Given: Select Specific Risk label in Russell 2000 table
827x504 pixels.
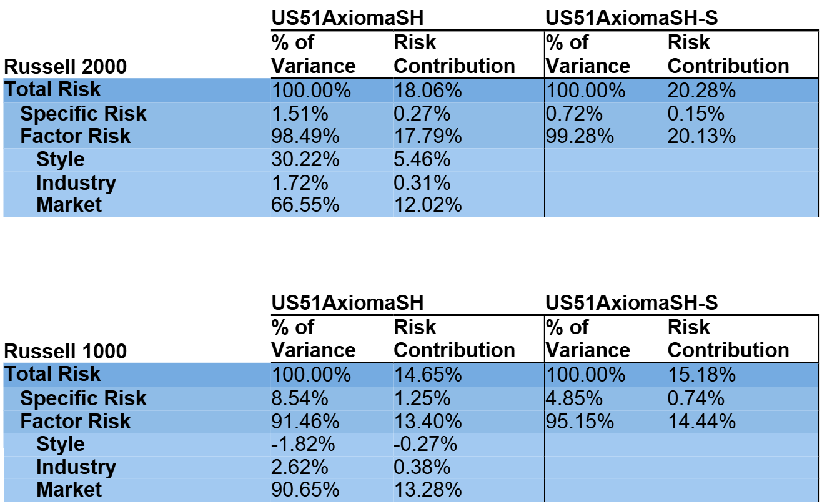Looking at the screenshot, I should (x=83, y=114).
